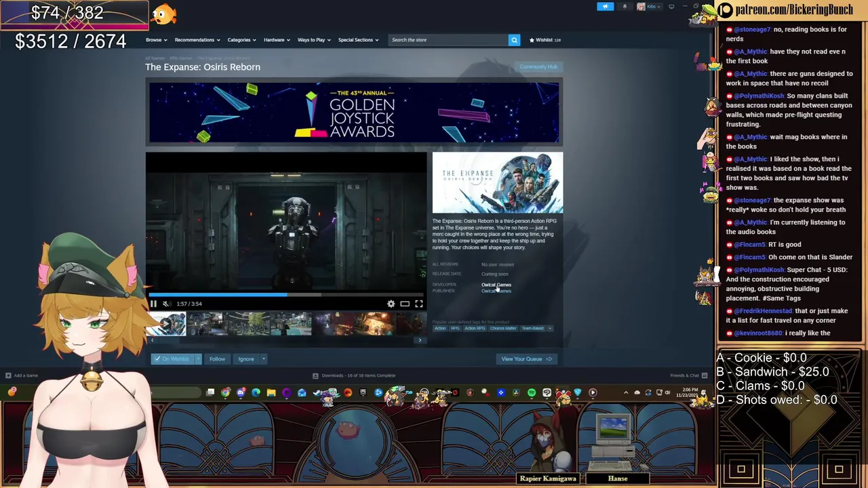Click the RPG Games breadcrumb
The height and width of the screenshot is (488, 868).
tap(182, 58)
